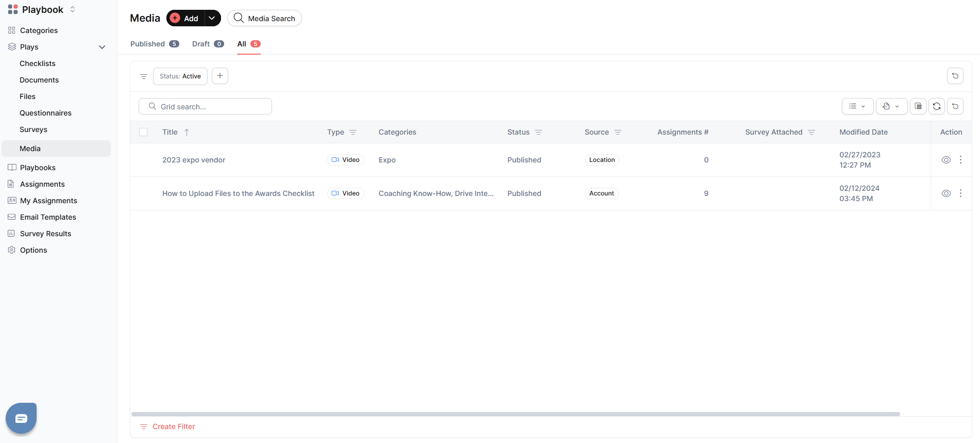Screen dimensions: 980x443
Task: Click the magnifier icon in Media Search
Action: (239, 18)
